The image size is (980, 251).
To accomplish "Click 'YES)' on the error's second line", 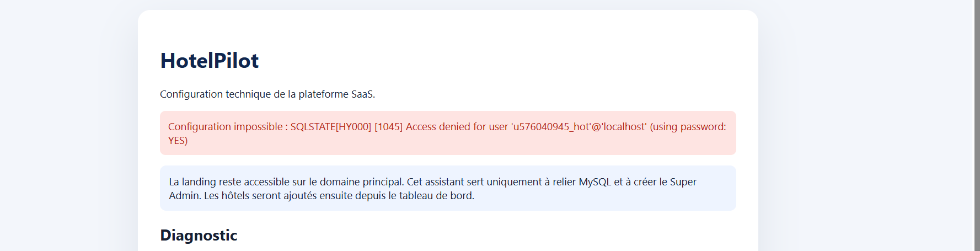I will pos(178,141).
